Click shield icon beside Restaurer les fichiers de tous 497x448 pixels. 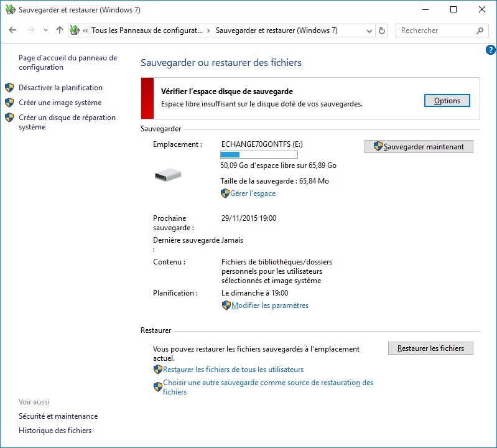click(x=158, y=370)
